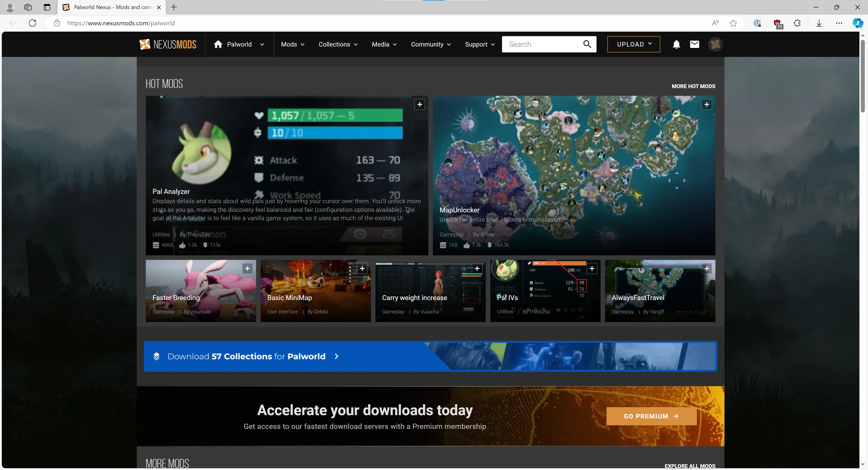The width and height of the screenshot is (868, 470).
Task: Click the extension icon with 10 badge
Action: tap(778, 23)
